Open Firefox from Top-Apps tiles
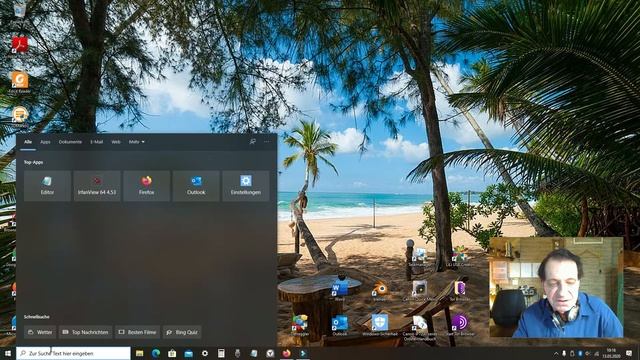Screen dimensions: 640x360 coord(147,186)
